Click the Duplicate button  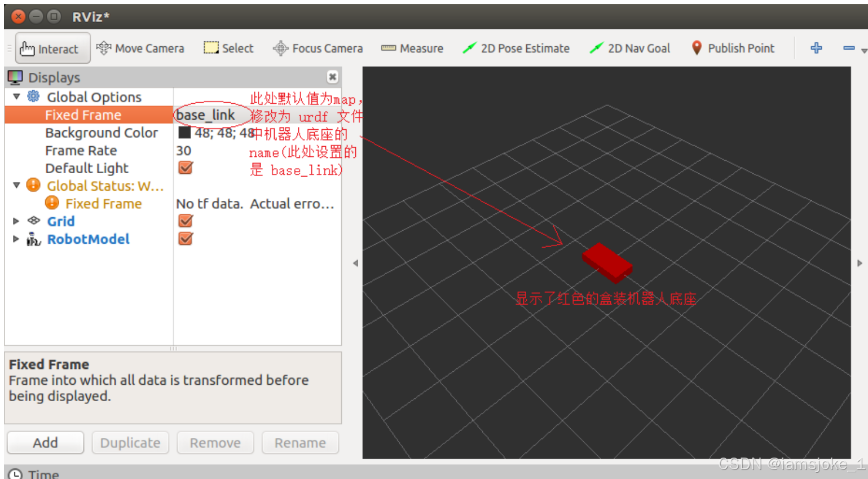130,443
